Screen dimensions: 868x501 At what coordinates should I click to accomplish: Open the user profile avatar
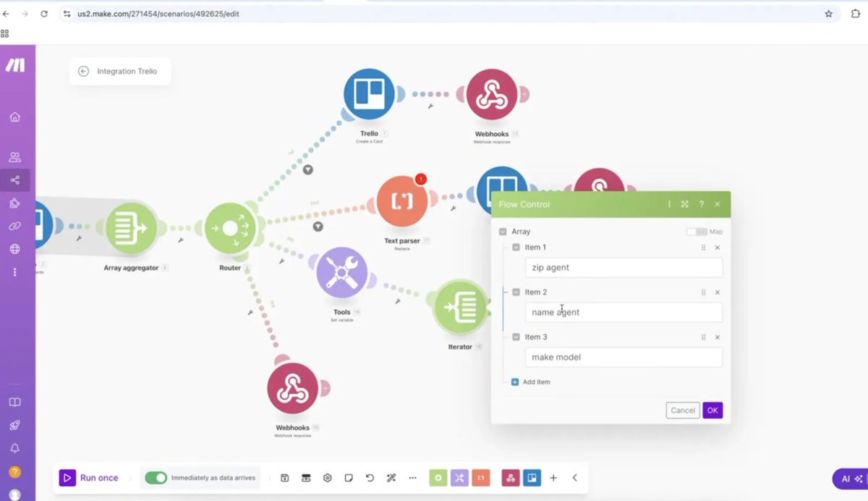pyautogui.click(x=15, y=495)
